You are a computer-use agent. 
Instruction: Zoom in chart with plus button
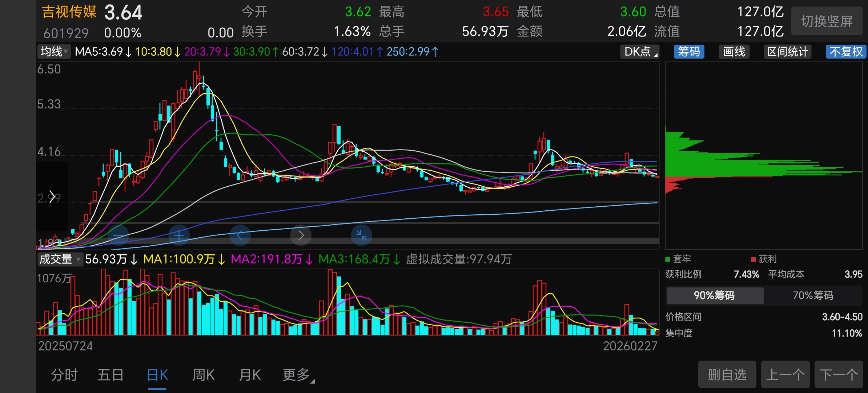179,235
